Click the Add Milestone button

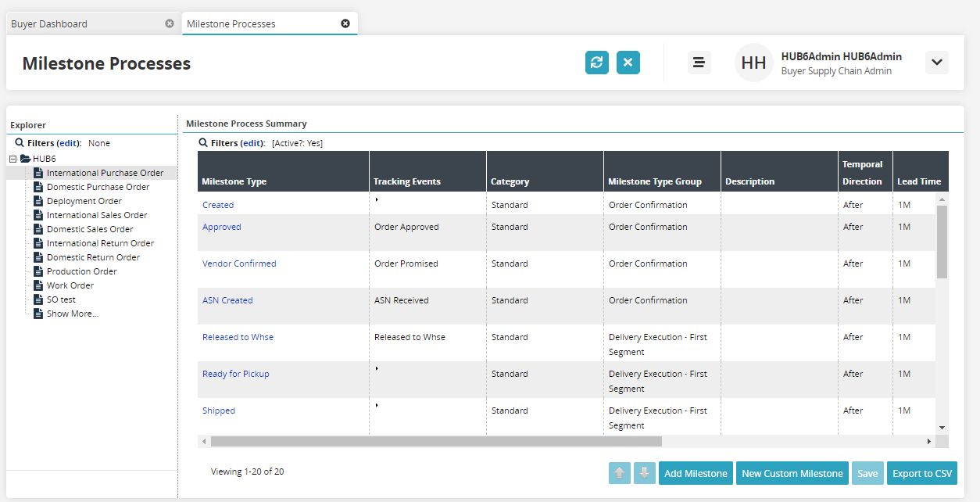(696, 473)
